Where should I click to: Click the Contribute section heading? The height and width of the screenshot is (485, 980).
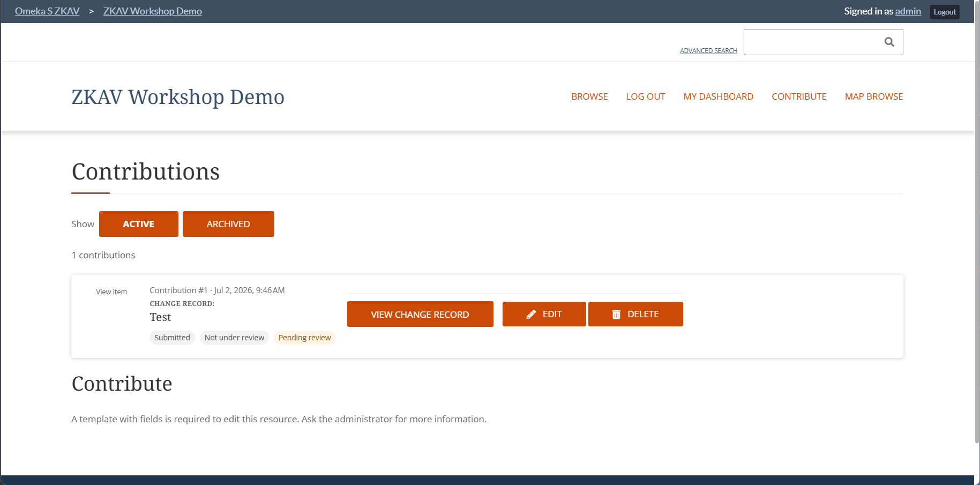pyautogui.click(x=122, y=384)
